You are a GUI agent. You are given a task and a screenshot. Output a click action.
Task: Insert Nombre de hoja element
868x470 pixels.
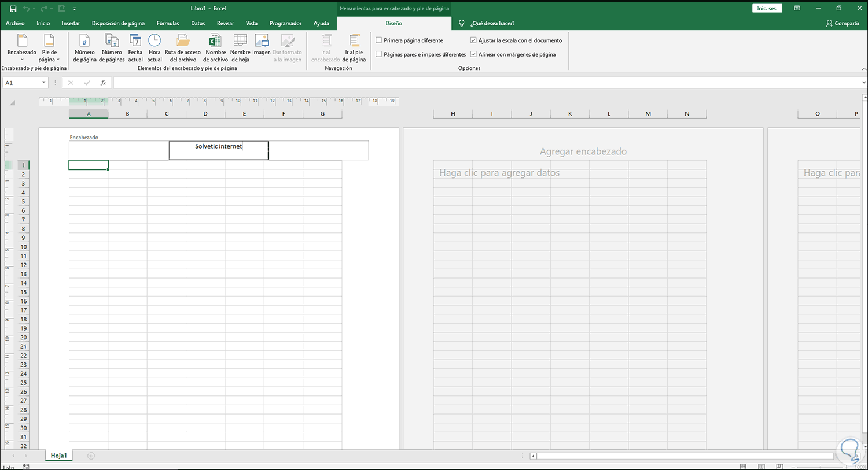(240, 47)
